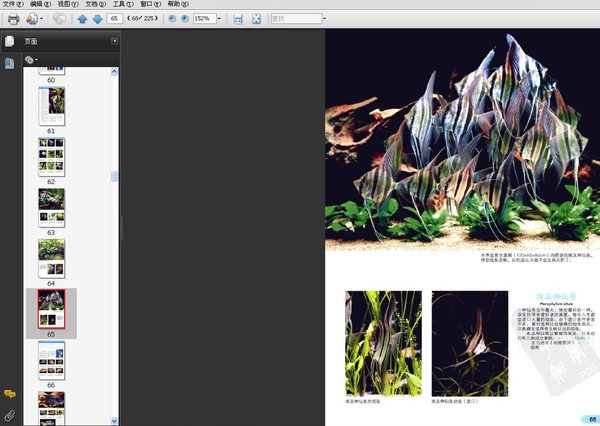Click the thumbnail label 60
Viewport: 600px width, 426px height.
pyautogui.click(x=51, y=80)
